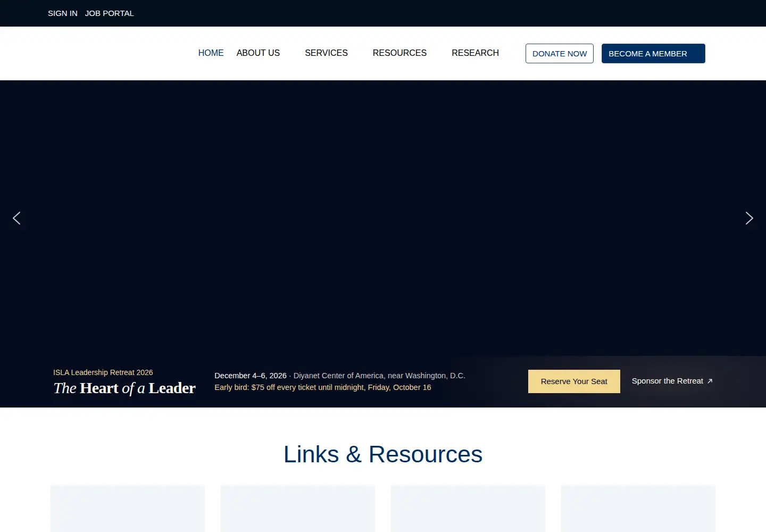
Task: Open the RESOURCES menu
Action: click(x=399, y=53)
